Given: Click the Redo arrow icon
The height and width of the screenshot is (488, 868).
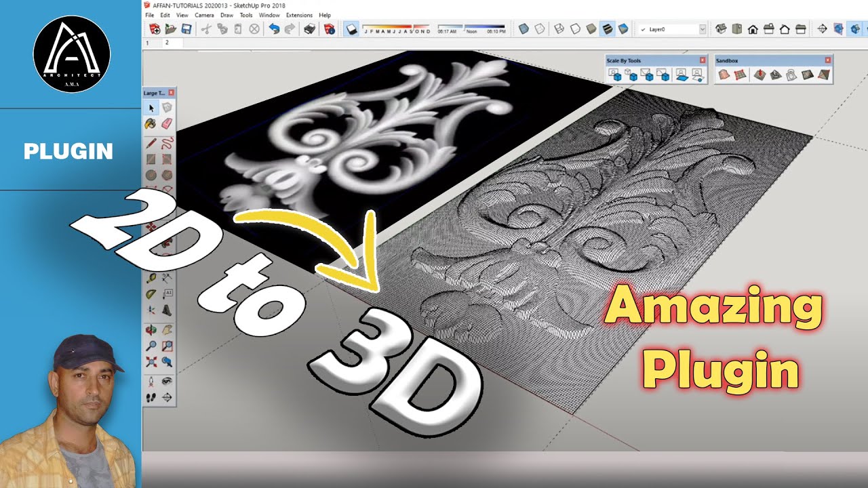Looking at the screenshot, I should [290, 29].
